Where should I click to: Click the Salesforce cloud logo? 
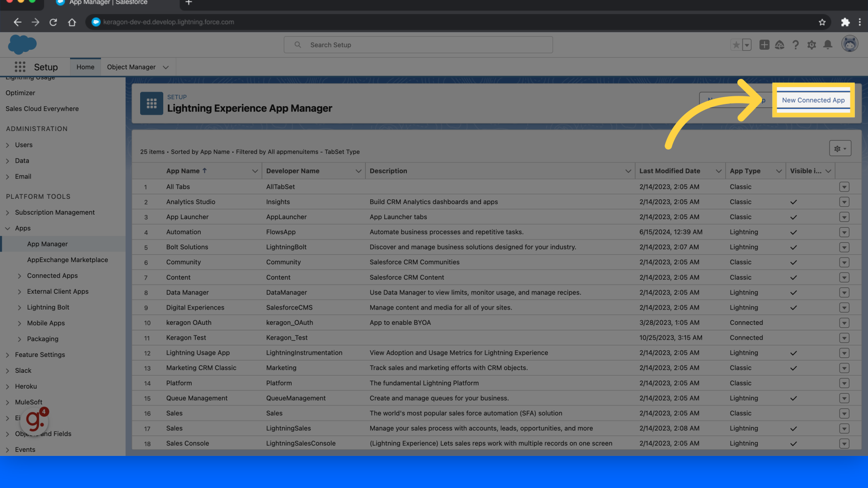pyautogui.click(x=22, y=45)
